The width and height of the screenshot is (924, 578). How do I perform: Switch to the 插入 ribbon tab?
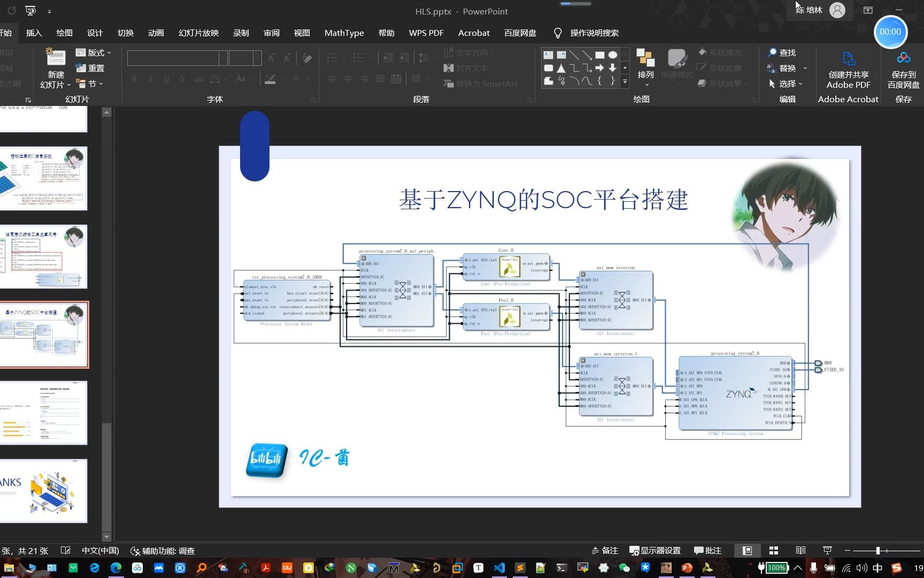[34, 33]
